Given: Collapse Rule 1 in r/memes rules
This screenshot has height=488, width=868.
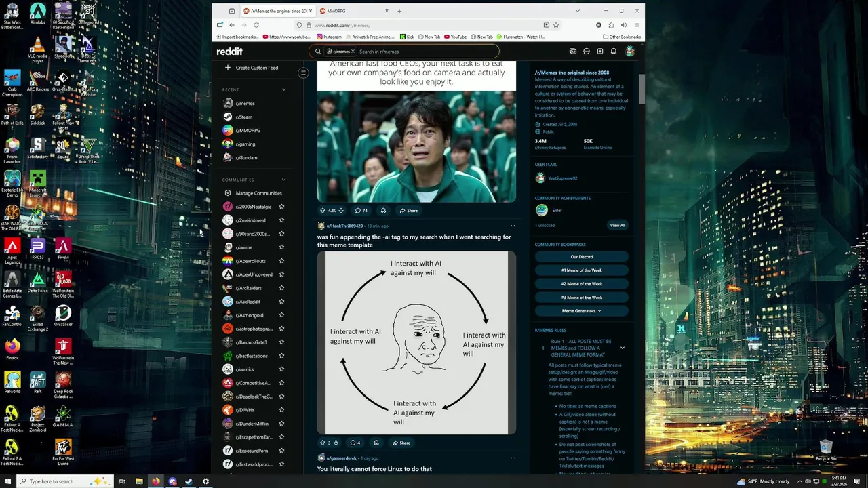Looking at the screenshot, I should [x=622, y=348].
